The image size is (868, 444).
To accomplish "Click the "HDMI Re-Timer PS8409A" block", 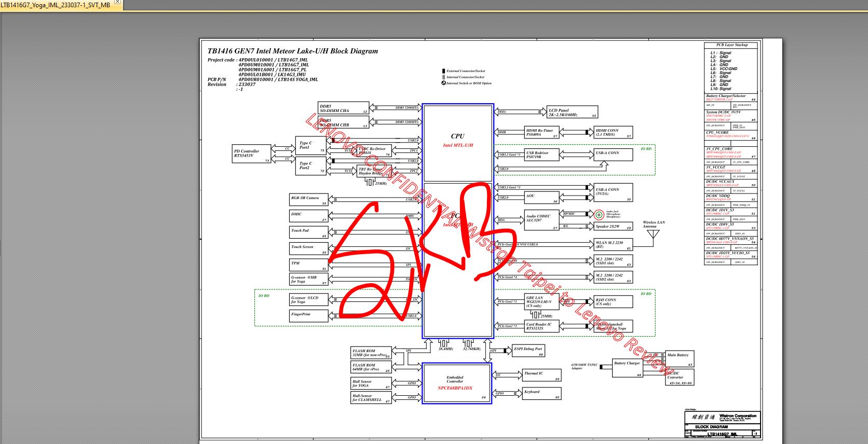I will pyautogui.click(x=542, y=132).
